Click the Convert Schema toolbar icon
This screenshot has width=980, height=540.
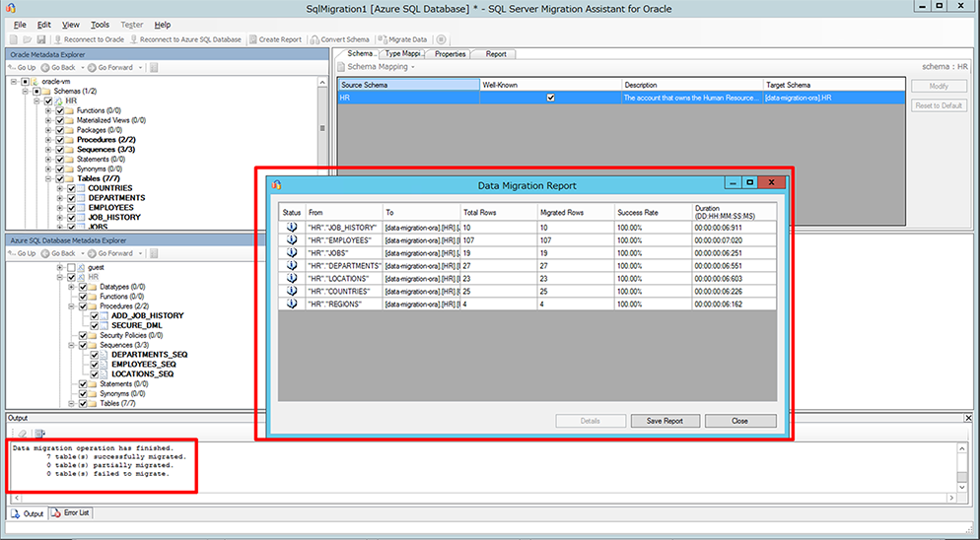click(315, 39)
